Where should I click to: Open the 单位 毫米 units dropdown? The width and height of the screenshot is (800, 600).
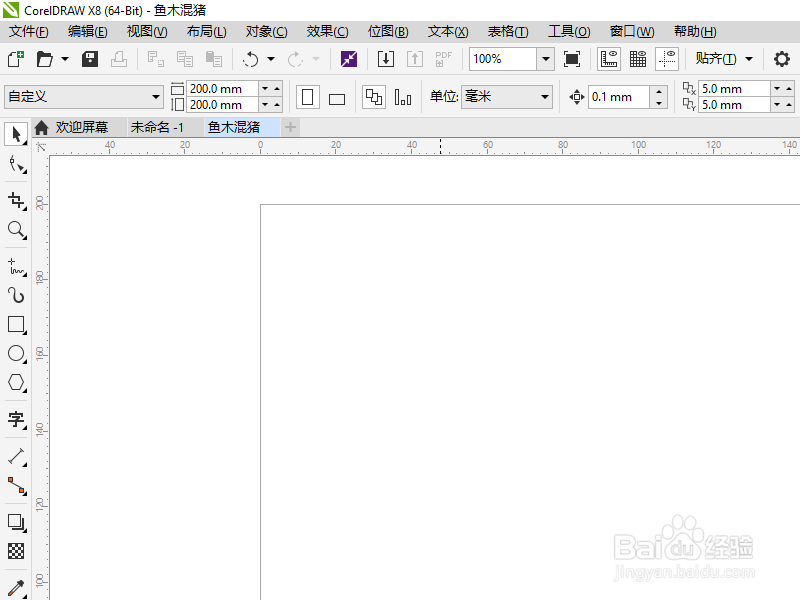(507, 96)
